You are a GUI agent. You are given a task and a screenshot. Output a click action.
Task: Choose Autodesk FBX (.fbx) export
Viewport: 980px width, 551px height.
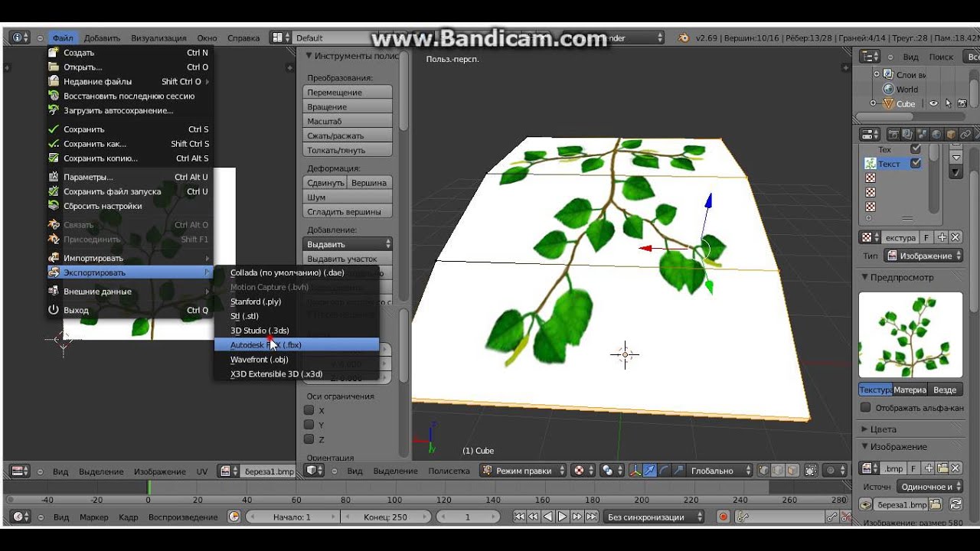coord(297,345)
